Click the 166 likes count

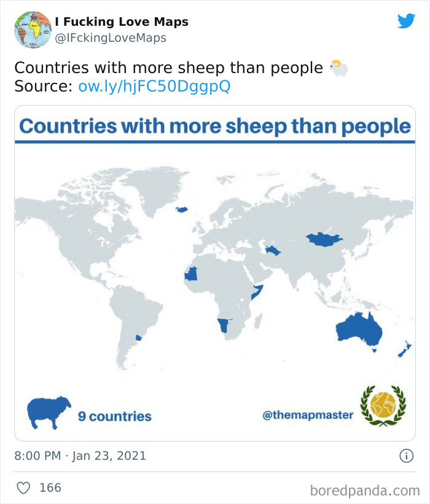[x=50, y=487]
